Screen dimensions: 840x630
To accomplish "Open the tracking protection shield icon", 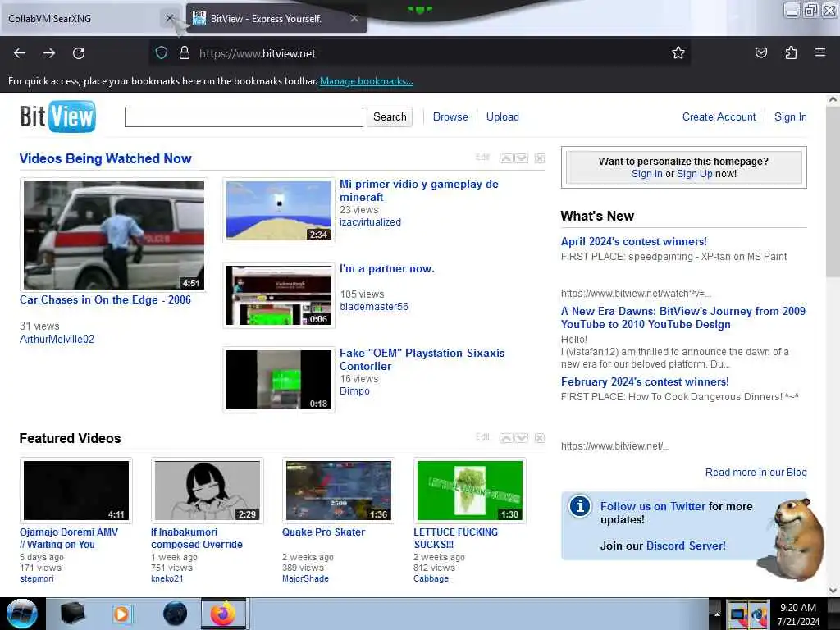I will click(x=162, y=53).
